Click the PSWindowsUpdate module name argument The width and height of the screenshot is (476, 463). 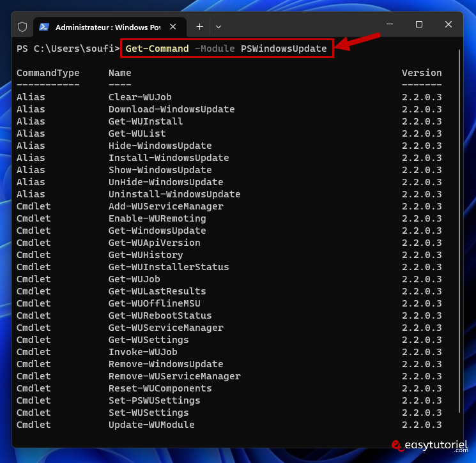[284, 49]
